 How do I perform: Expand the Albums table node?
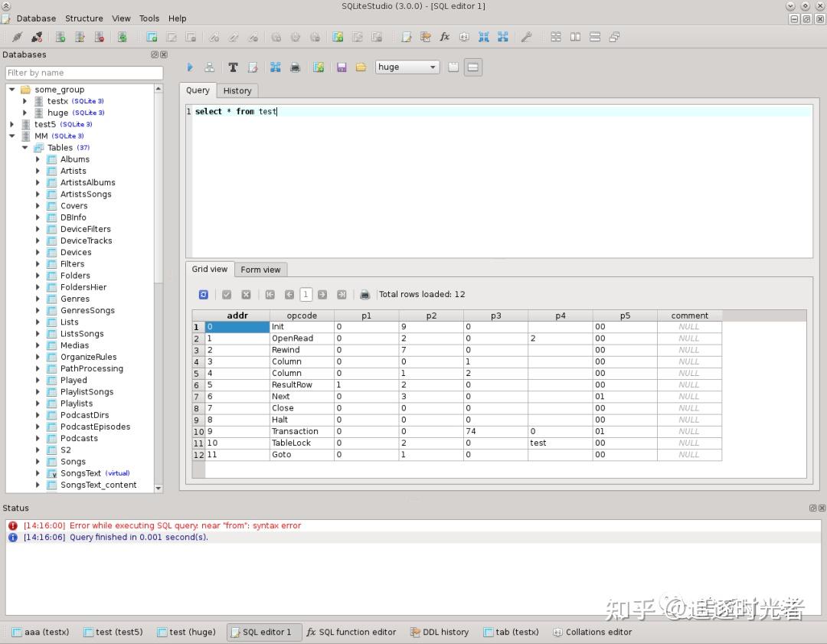[38, 159]
